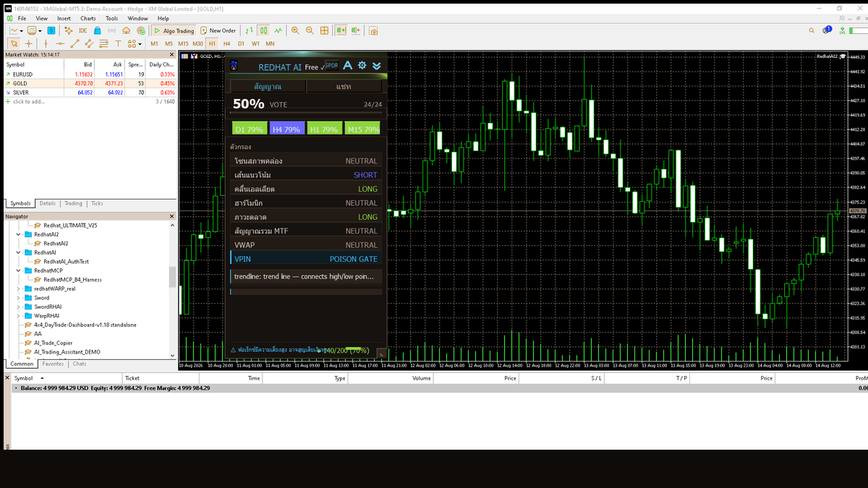Image resolution: width=868 pixels, height=488 pixels.
Task: Switch chart timeframe to MN
Action: pos(270,43)
